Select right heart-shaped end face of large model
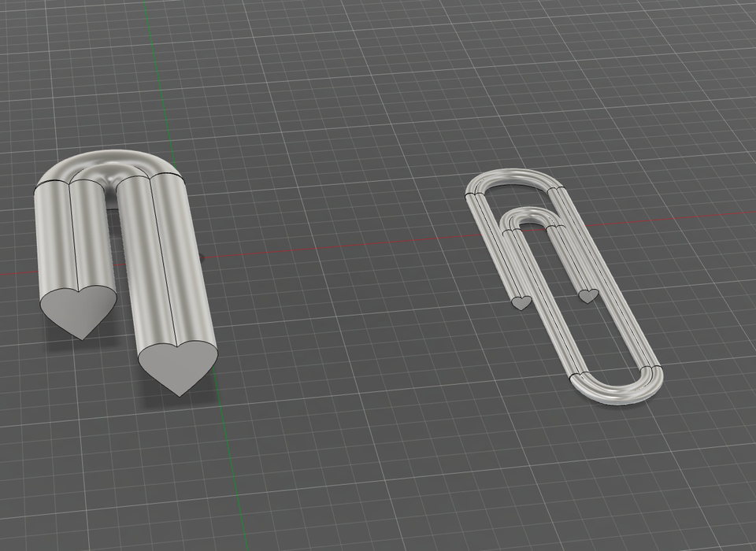 [x=178, y=363]
